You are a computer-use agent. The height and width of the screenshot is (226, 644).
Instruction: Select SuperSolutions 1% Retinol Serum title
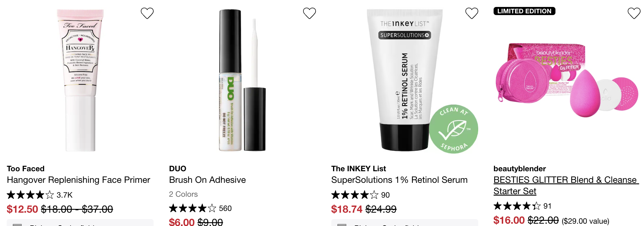pyautogui.click(x=399, y=180)
